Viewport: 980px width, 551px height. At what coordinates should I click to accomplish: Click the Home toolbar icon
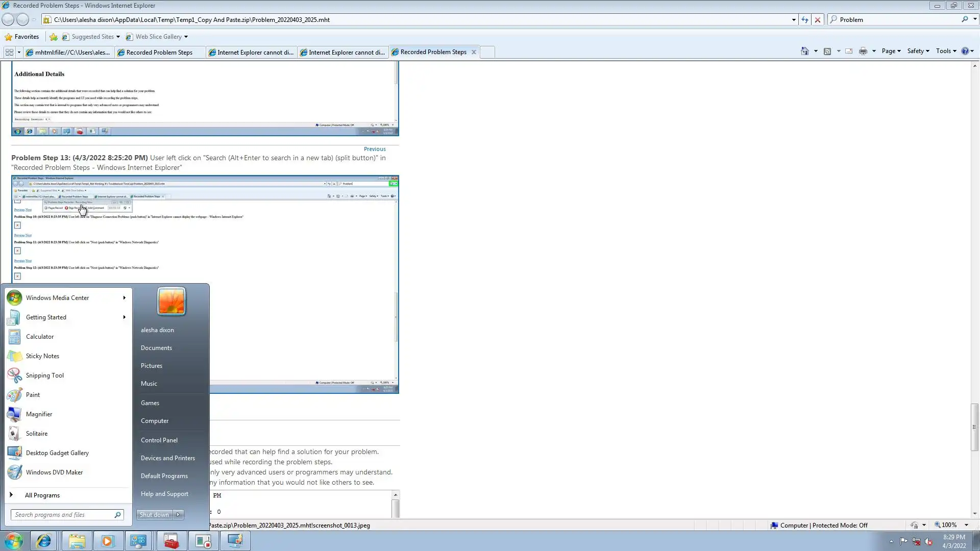[805, 51]
